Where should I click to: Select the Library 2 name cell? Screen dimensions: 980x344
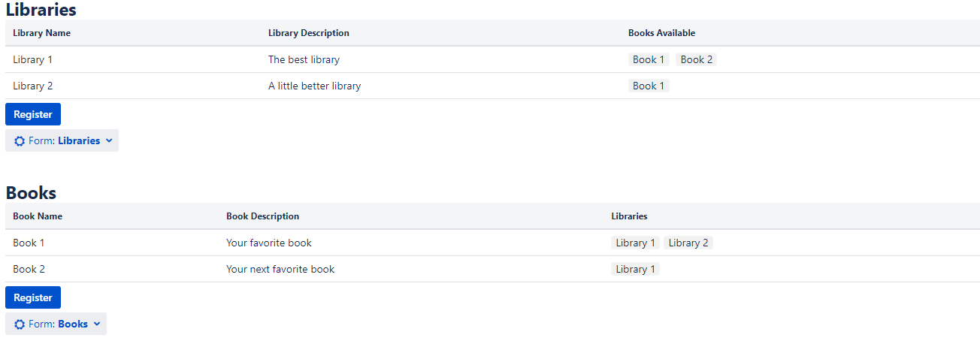pyautogui.click(x=33, y=86)
